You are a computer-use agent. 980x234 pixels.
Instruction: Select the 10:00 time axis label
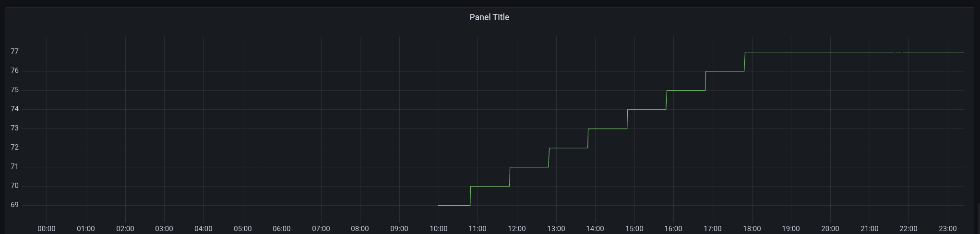click(439, 229)
